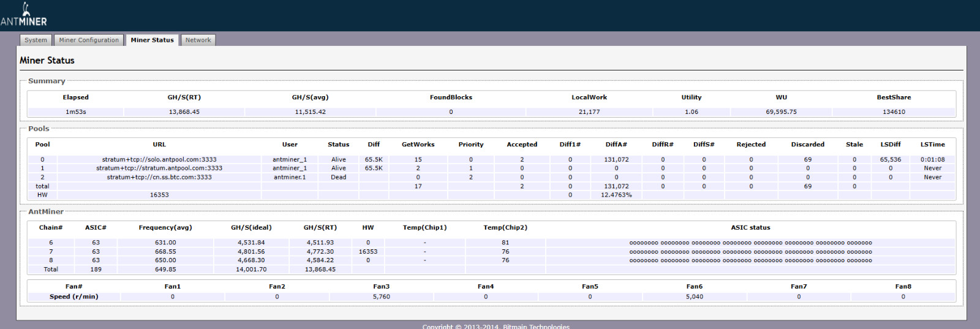This screenshot has width=980, height=329.
Task: Switch to the Network tab
Action: click(198, 40)
